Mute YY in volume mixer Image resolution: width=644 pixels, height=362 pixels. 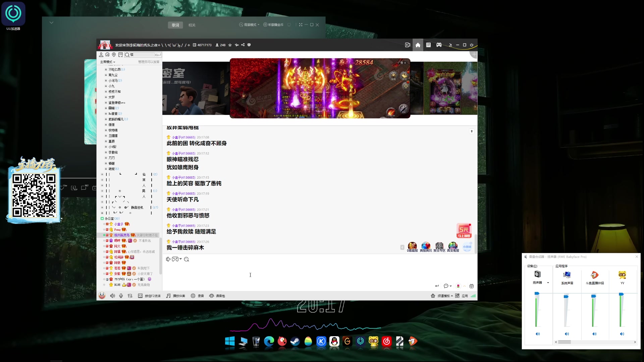pyautogui.click(x=622, y=334)
